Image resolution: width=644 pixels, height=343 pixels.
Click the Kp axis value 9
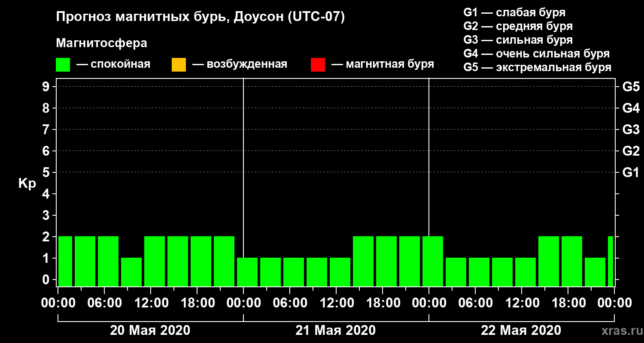pos(47,87)
